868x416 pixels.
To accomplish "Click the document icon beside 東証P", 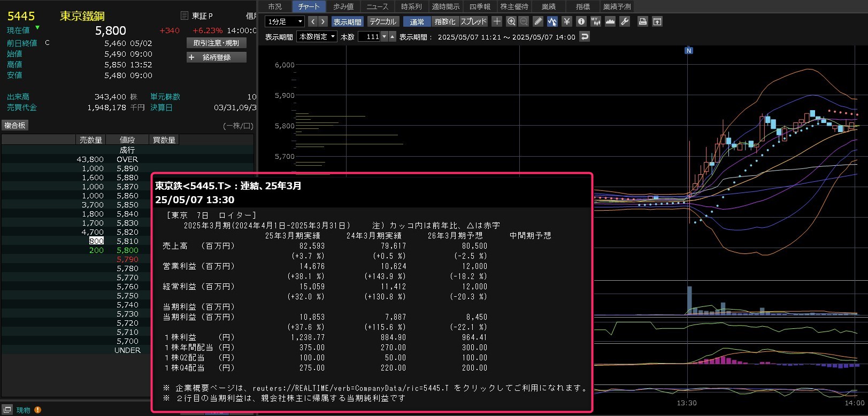I will click(x=185, y=16).
